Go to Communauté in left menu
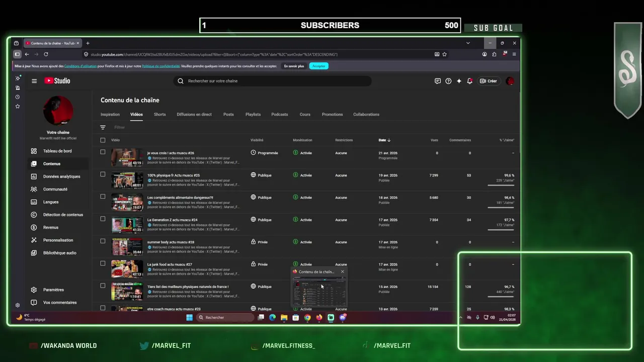The image size is (644, 362). pyautogui.click(x=58, y=189)
